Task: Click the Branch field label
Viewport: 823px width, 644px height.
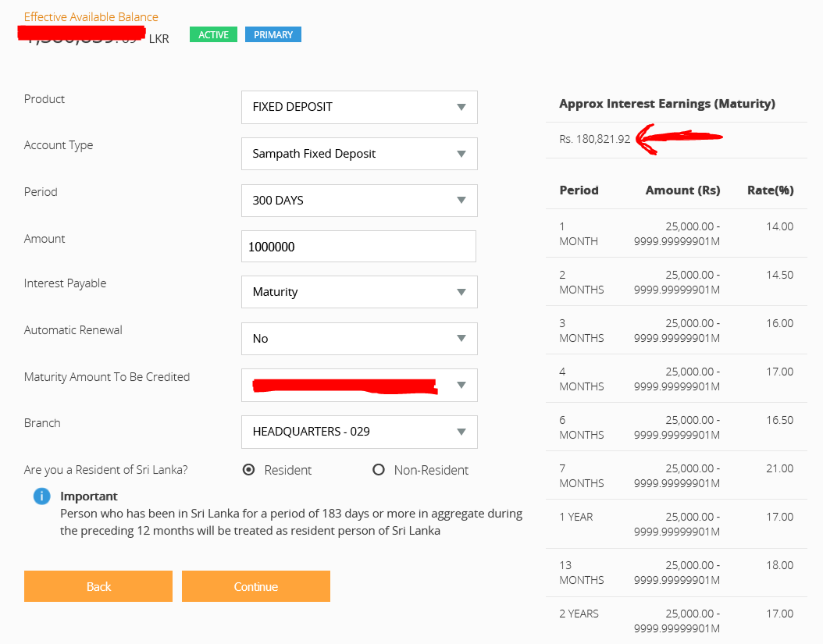Action: 42,423
